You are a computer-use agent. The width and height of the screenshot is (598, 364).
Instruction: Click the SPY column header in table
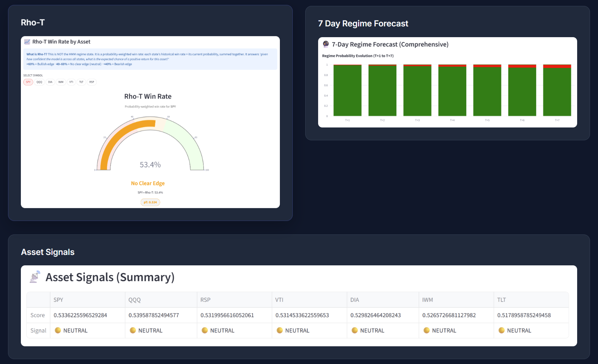coord(58,300)
